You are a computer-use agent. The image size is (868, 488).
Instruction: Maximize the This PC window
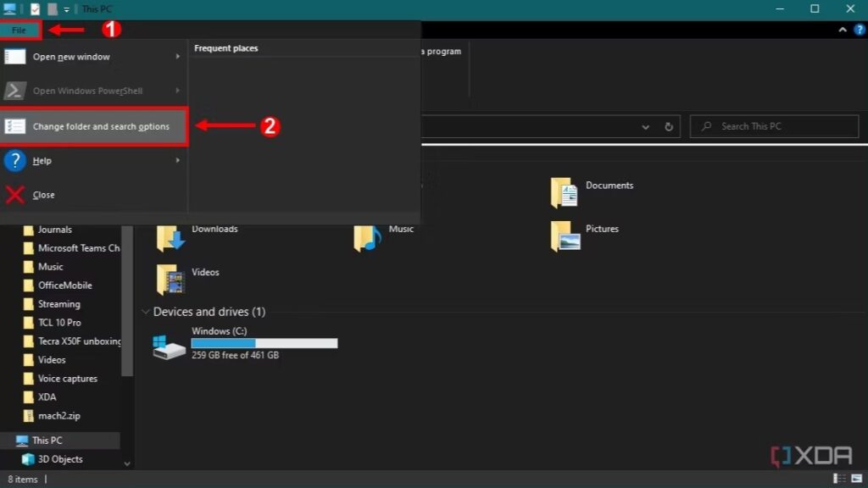(815, 8)
